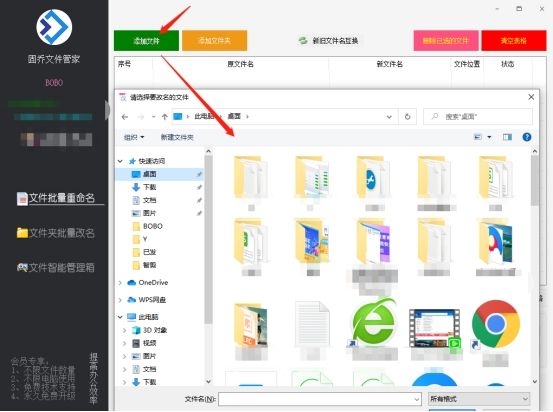
Task: Go up one folder level
Action: [164, 117]
